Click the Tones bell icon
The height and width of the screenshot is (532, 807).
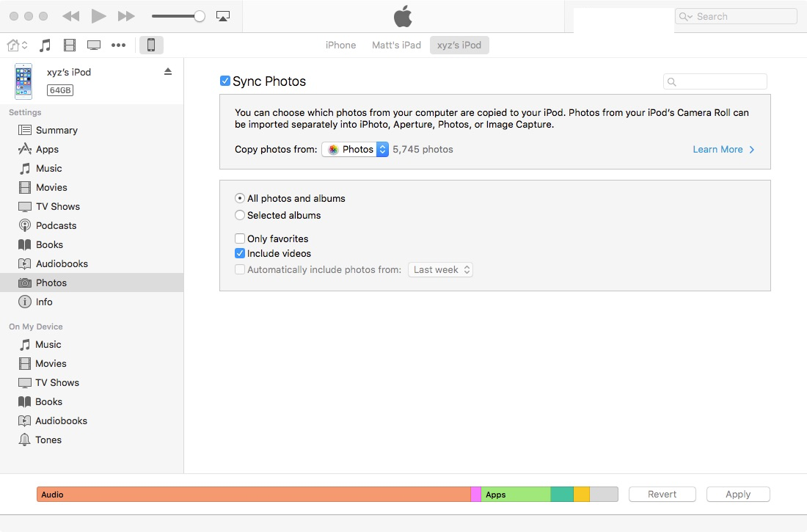[25, 440]
